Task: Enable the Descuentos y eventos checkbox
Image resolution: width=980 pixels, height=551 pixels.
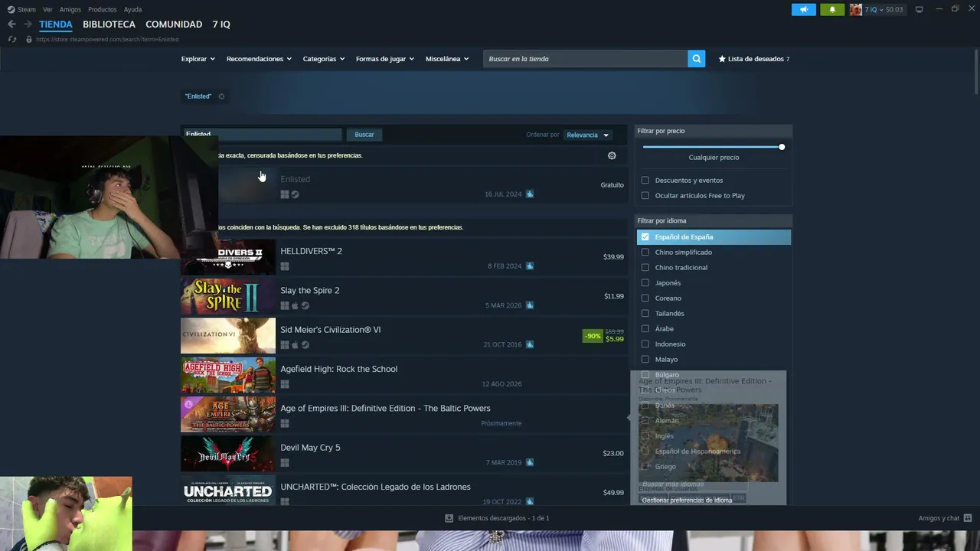Action: pyautogui.click(x=645, y=181)
